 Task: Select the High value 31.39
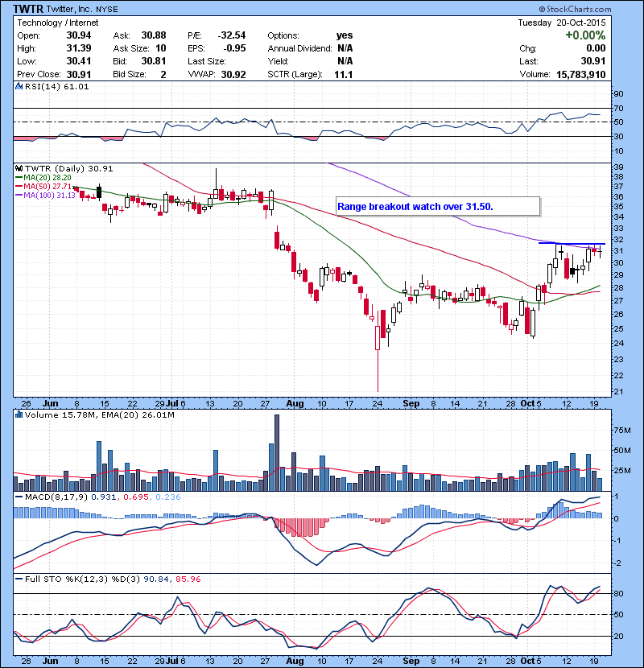point(79,48)
